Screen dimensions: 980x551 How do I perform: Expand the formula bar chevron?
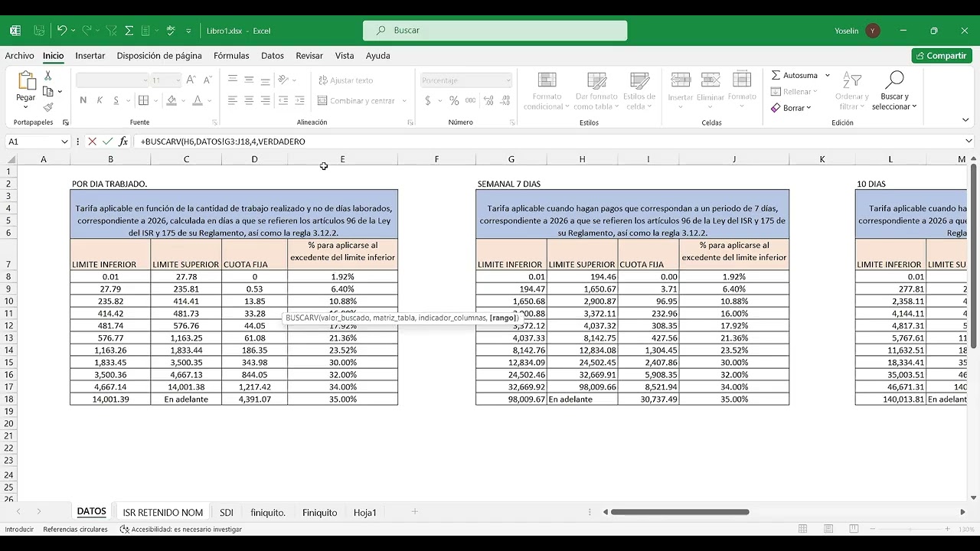(969, 142)
